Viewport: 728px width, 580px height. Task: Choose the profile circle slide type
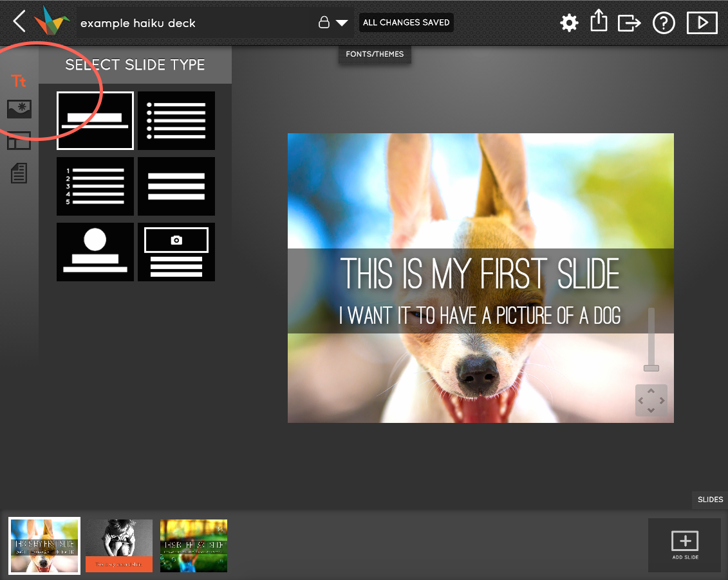coord(95,252)
